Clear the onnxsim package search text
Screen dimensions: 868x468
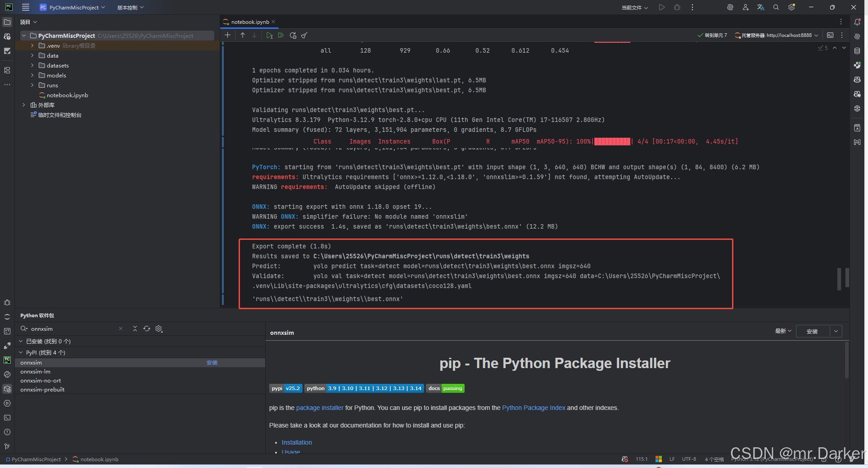point(121,328)
